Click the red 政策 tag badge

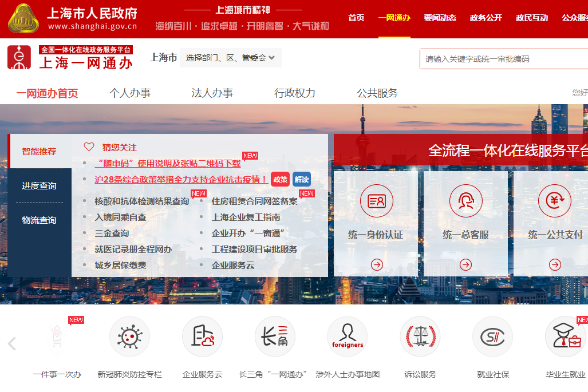click(280, 179)
